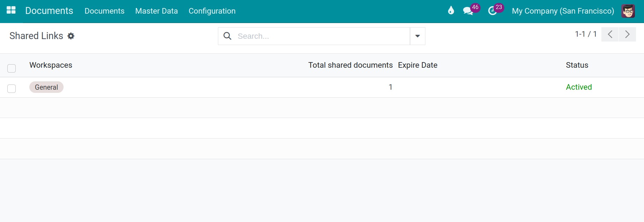Focus the Search input field

tap(321, 36)
